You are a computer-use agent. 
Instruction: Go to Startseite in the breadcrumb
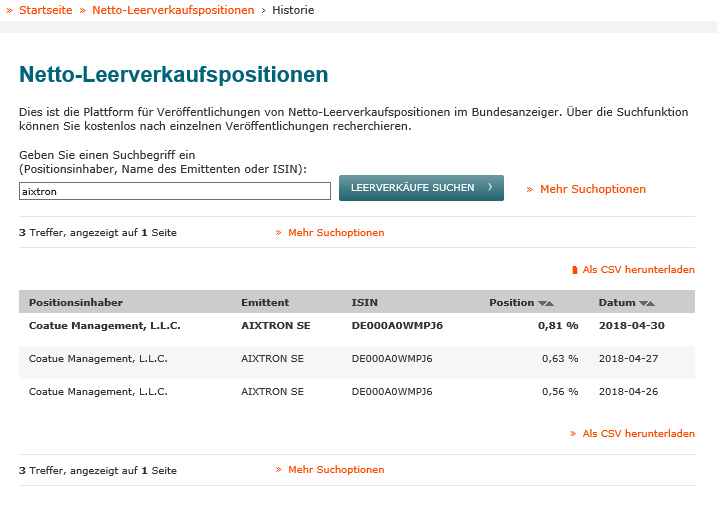pos(45,10)
